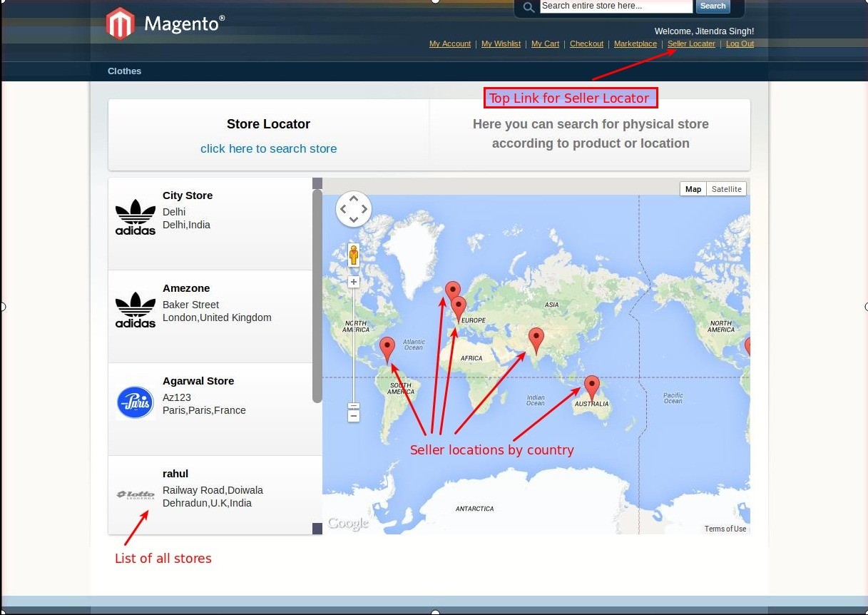
Task: Zoom out with the minus button
Action: 353,415
